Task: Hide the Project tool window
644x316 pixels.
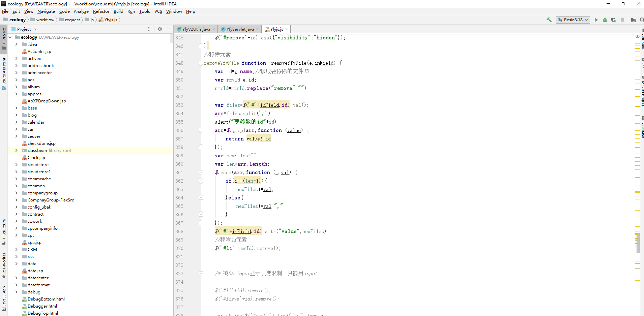Action: pos(169,29)
